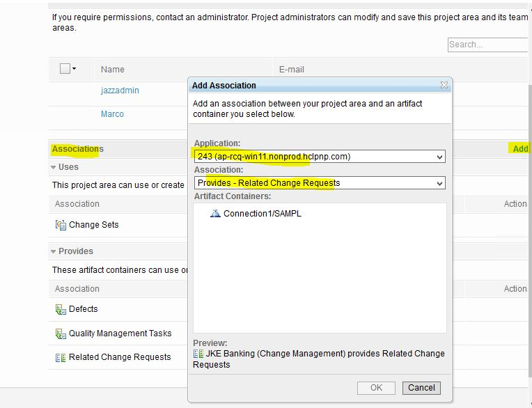Viewport: 532px width, 408px height.
Task: Click the Connection1/SAMPL container icon
Action: click(x=215, y=214)
